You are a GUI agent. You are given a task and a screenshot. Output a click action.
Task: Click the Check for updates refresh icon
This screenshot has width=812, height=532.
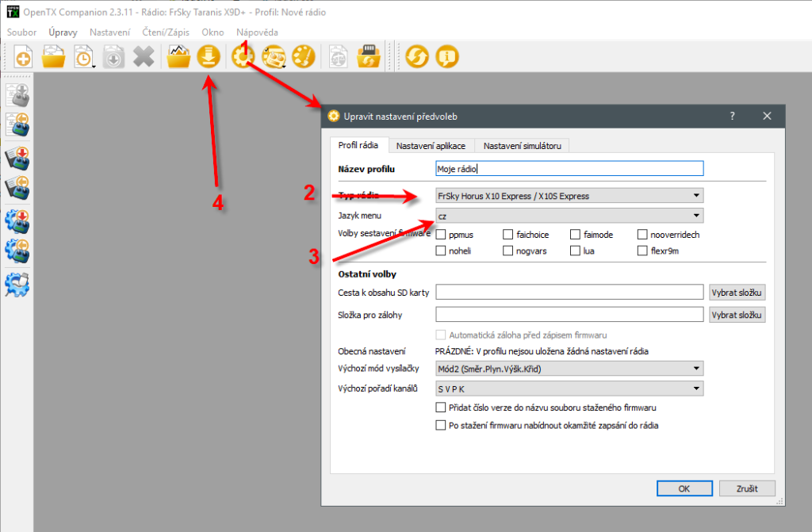(x=417, y=57)
